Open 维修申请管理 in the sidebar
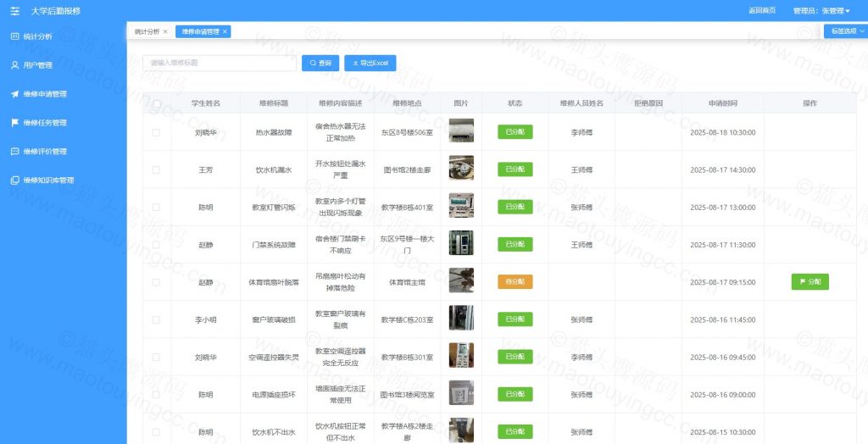 (x=45, y=94)
